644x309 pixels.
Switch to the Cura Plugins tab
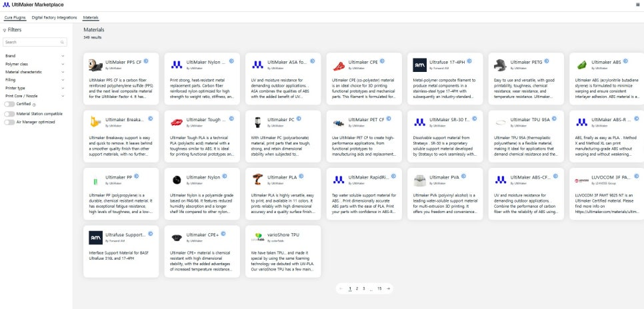coord(15,17)
